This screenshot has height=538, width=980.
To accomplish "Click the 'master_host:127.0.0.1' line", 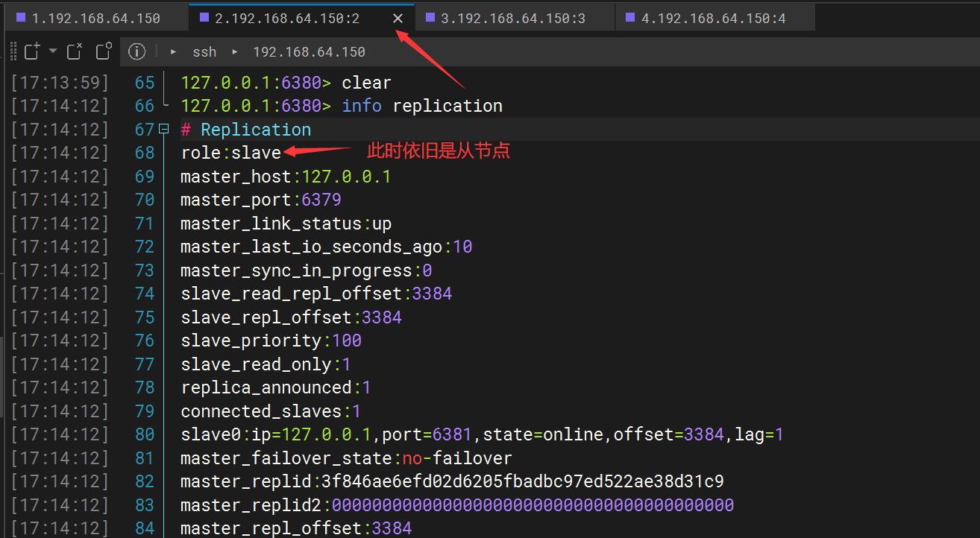I will tap(286, 177).
